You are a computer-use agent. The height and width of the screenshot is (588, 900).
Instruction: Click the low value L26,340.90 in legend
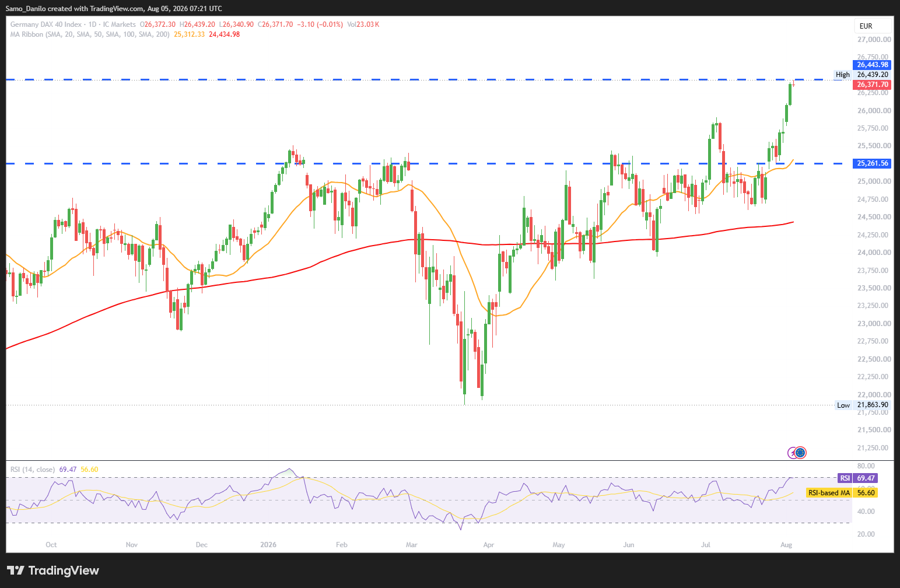coord(236,24)
